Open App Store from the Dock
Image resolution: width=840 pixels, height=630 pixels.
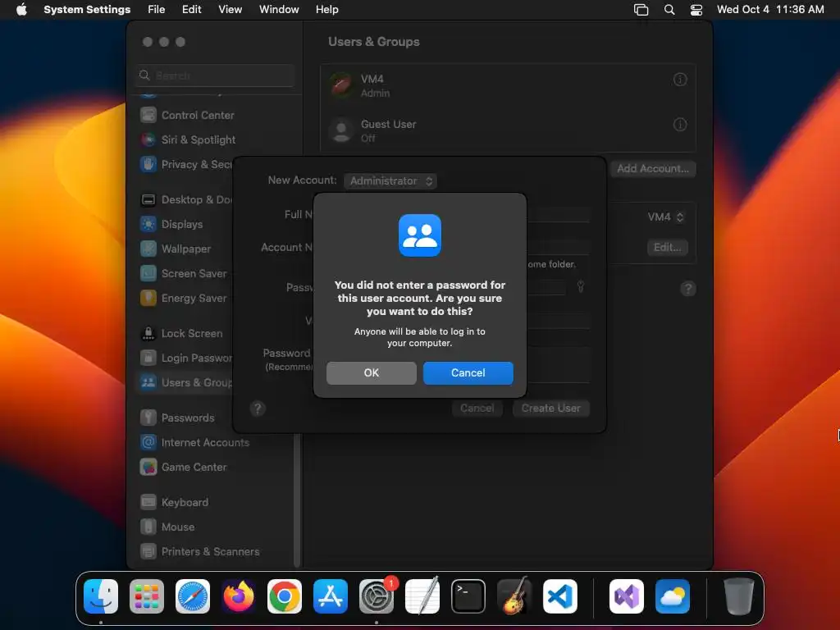pyautogui.click(x=330, y=596)
